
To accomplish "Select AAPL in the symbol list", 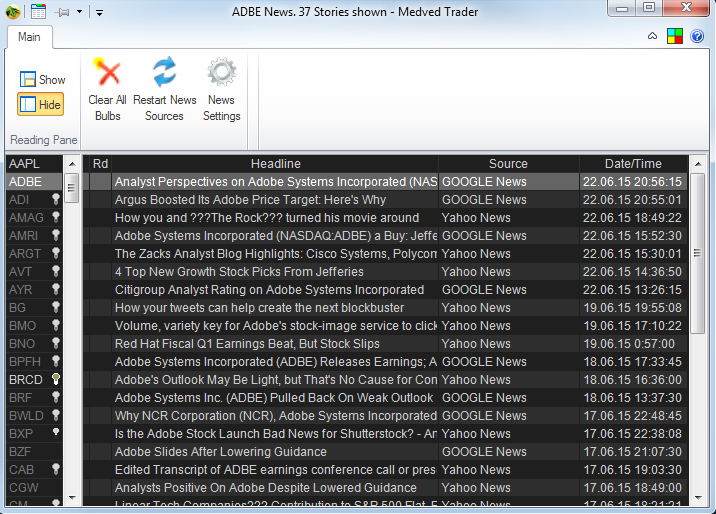I will coord(34,163).
